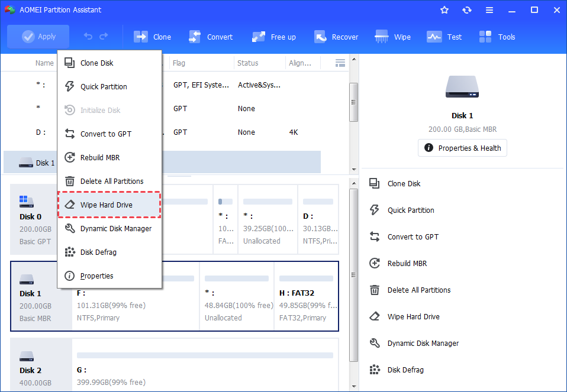Click the column view options icon
This screenshot has height=392, width=567.
coord(340,63)
